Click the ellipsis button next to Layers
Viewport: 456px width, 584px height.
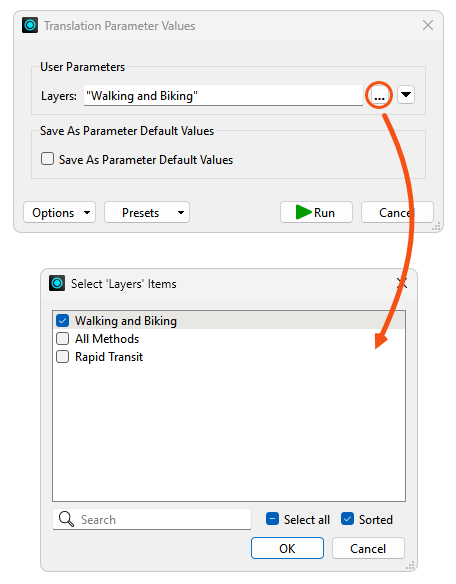pos(379,95)
